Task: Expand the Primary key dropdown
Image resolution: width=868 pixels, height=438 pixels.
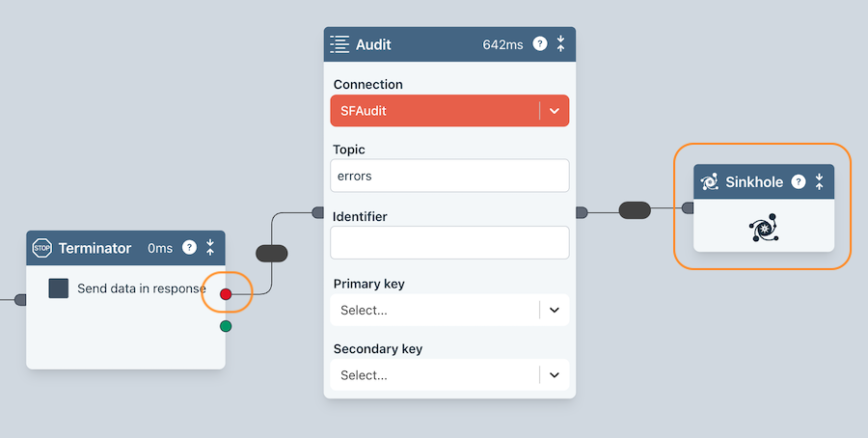Action: tap(554, 311)
